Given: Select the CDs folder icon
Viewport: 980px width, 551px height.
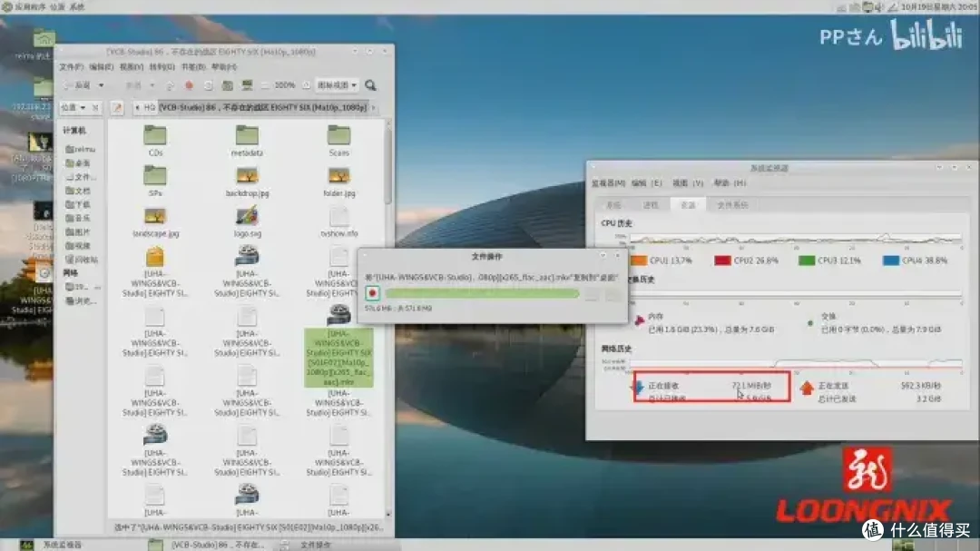Looking at the screenshot, I should [155, 135].
